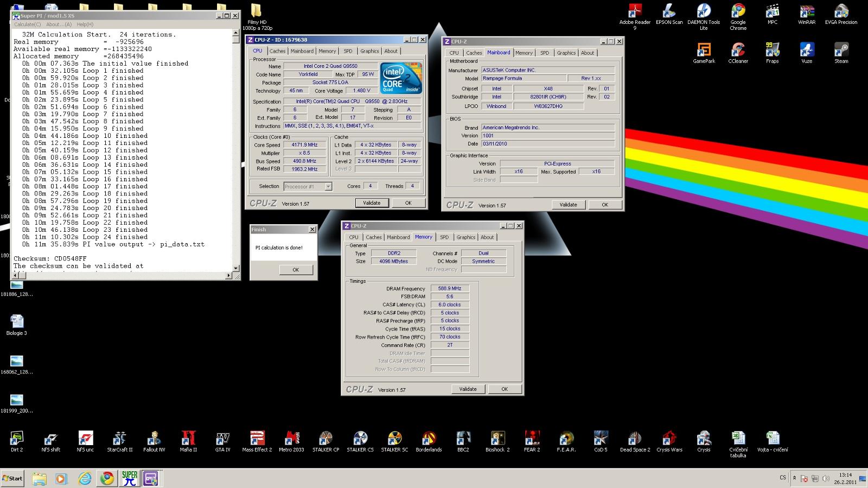Open Memory tab in CPU-Z Mainboard window

[524, 53]
